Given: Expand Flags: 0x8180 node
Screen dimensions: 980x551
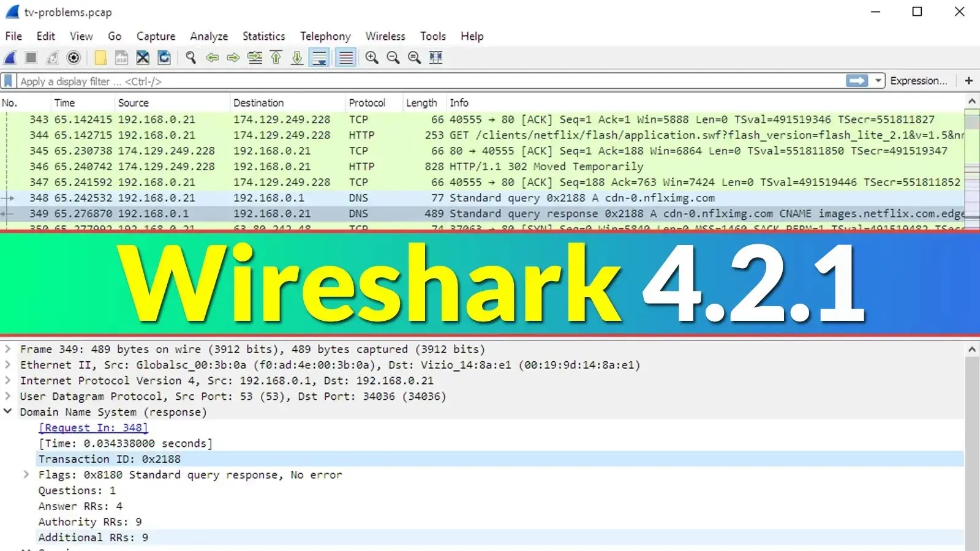Looking at the screenshot, I should pyautogui.click(x=26, y=474).
